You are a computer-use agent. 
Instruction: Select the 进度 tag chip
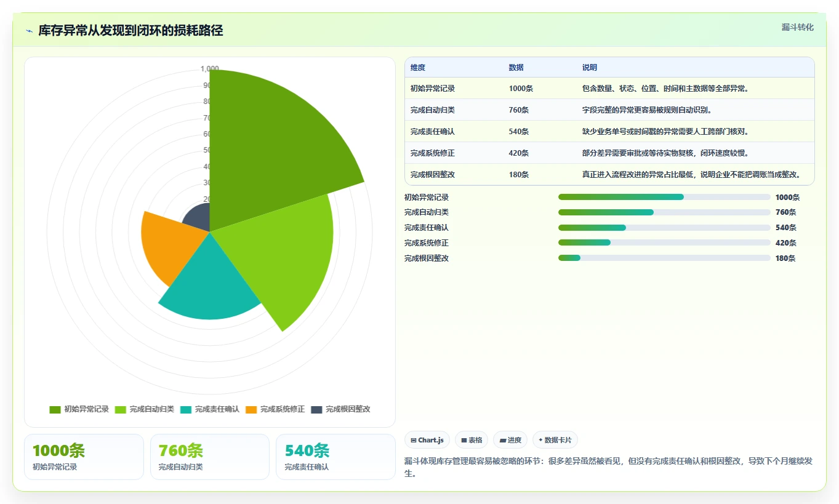point(510,440)
